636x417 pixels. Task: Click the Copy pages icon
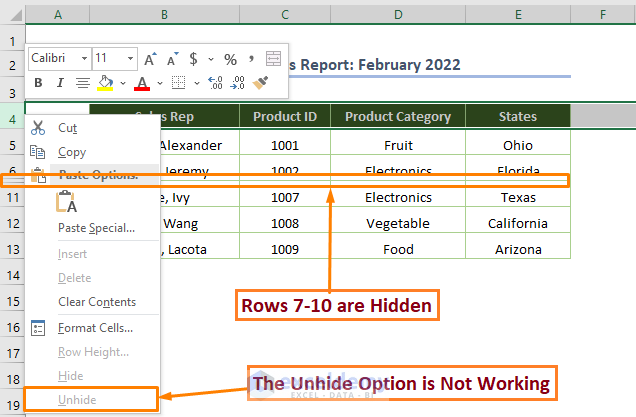click(x=38, y=152)
